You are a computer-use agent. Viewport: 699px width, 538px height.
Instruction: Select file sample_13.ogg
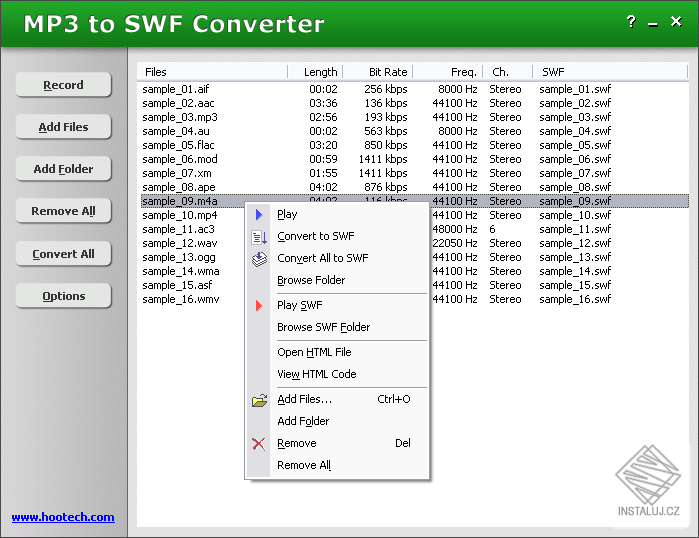pos(179,257)
